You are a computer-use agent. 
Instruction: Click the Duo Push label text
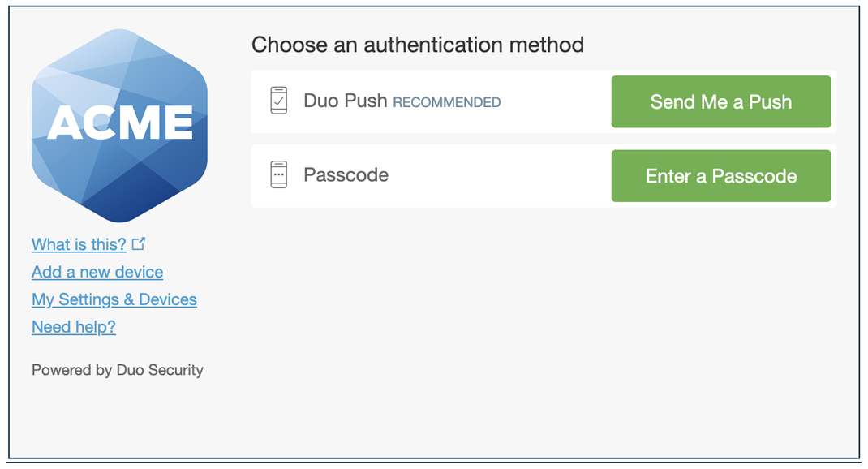click(x=346, y=101)
